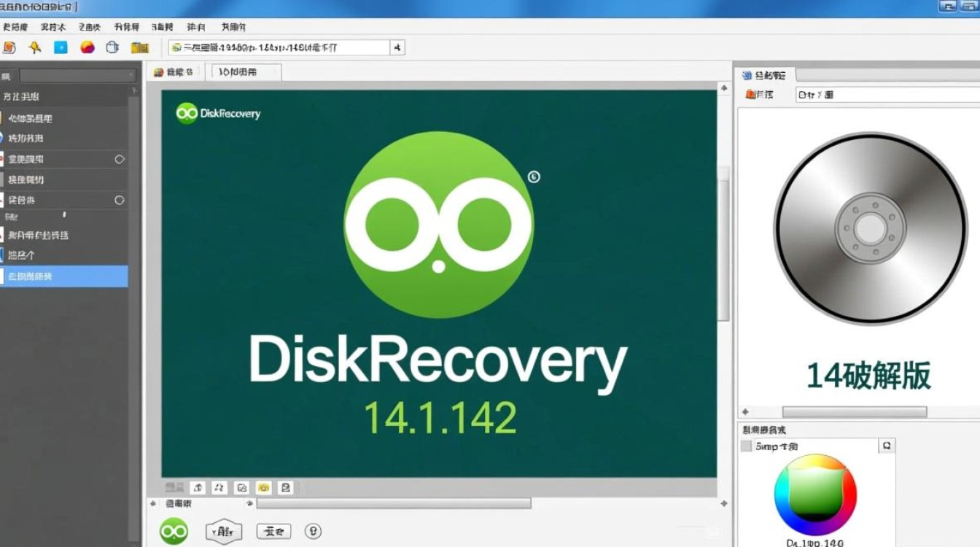Viewport: 980px width, 547px height.
Task: Toggle the radio option beside the fifth sidebar entry
Action: click(119, 199)
